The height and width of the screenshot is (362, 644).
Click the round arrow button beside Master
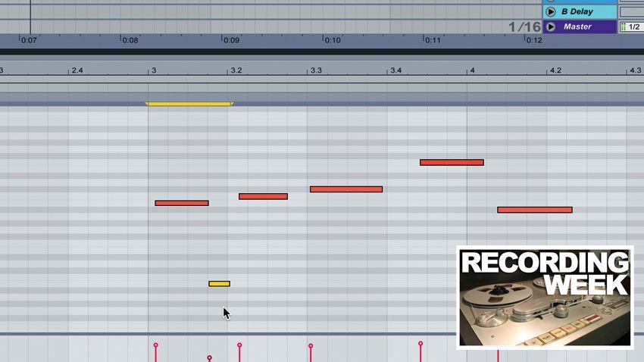551,27
